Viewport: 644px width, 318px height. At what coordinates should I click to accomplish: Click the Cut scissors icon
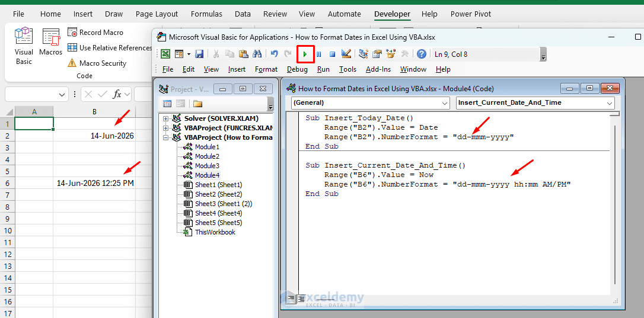pyautogui.click(x=216, y=54)
